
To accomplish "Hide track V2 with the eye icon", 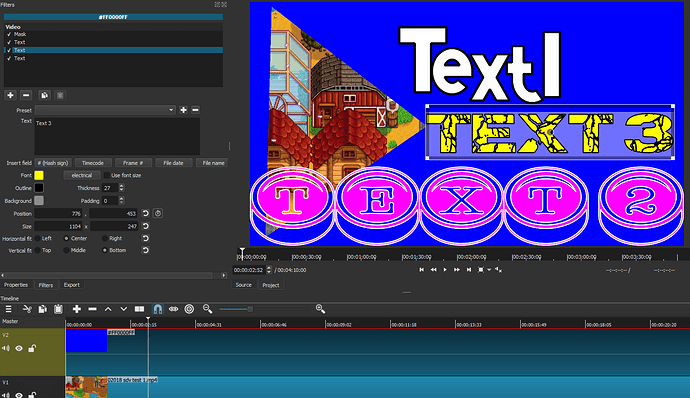I will (19, 348).
